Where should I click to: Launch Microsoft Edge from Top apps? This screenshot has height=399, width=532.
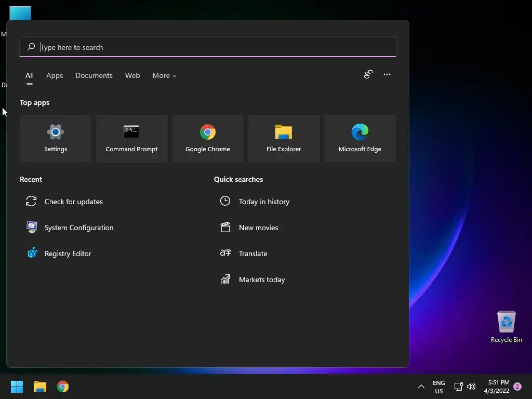[360, 138]
